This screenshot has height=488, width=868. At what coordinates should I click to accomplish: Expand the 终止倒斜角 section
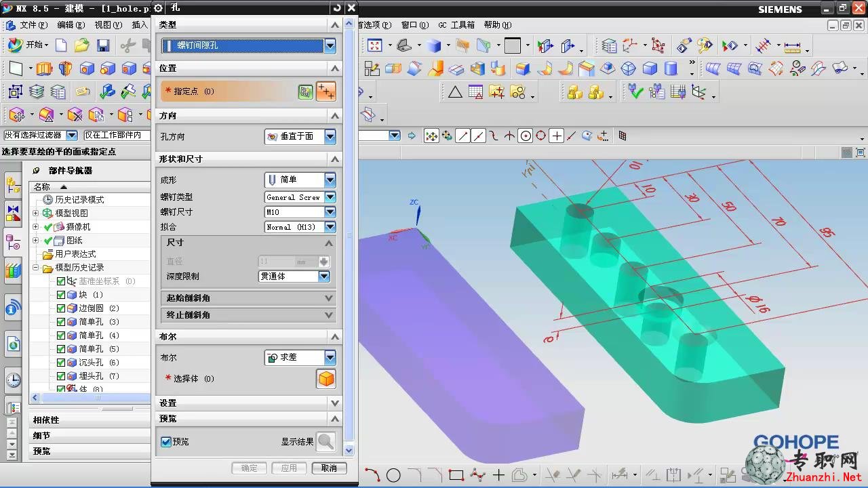click(x=250, y=315)
